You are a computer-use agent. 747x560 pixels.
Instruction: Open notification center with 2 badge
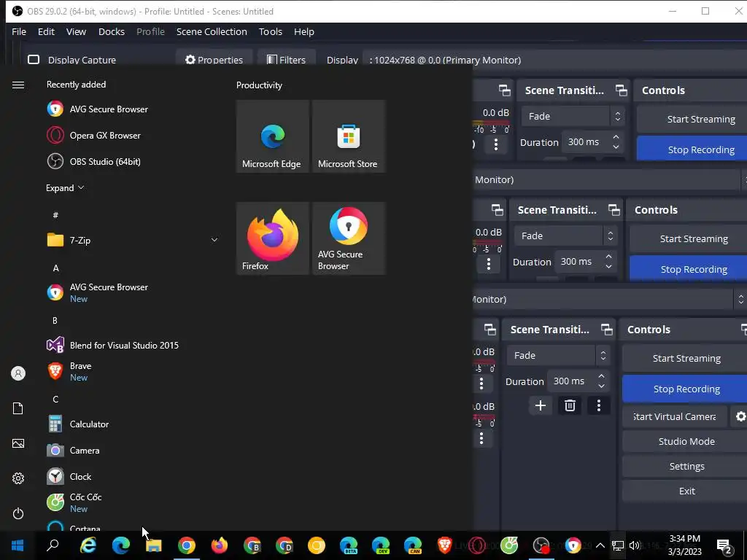(x=724, y=545)
